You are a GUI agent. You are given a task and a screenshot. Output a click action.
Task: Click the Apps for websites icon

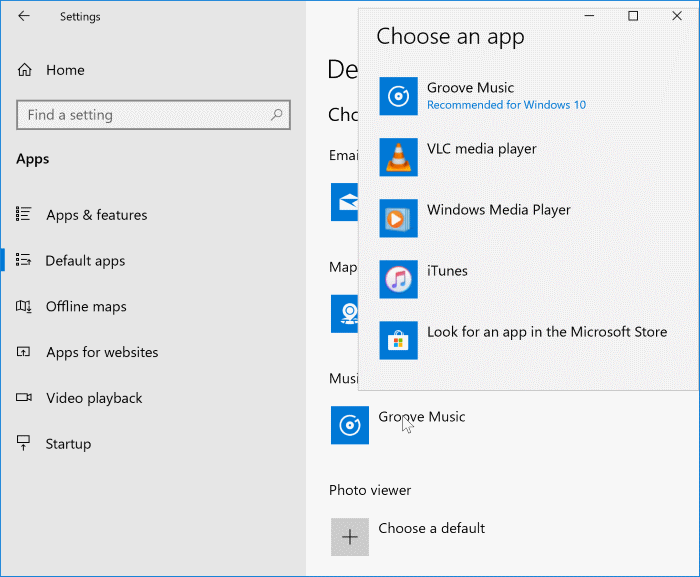pyautogui.click(x=23, y=351)
